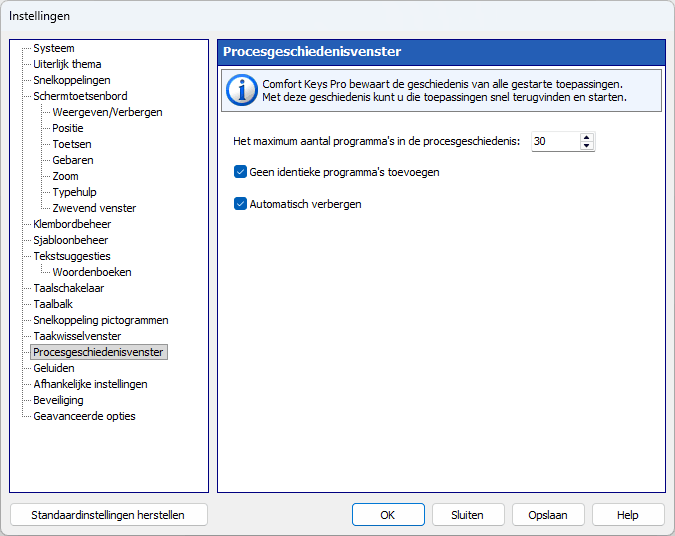Open Zoom settings in tree

(x=65, y=176)
